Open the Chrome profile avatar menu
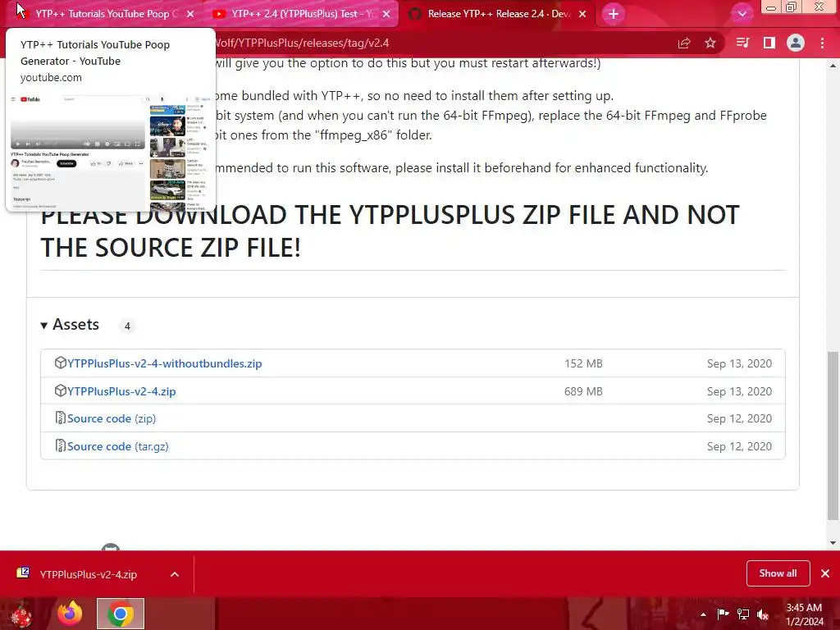The image size is (840, 630). coord(796,43)
